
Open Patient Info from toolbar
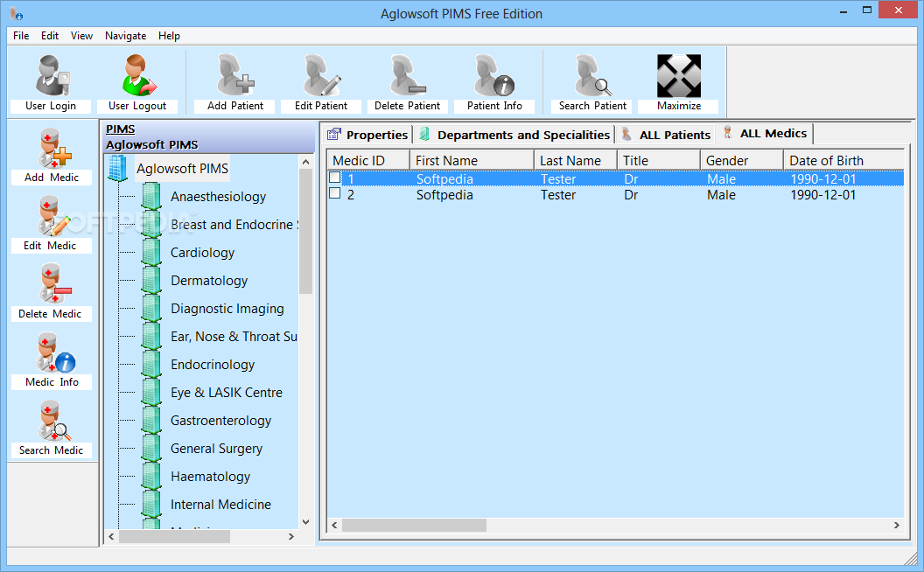[x=494, y=75]
